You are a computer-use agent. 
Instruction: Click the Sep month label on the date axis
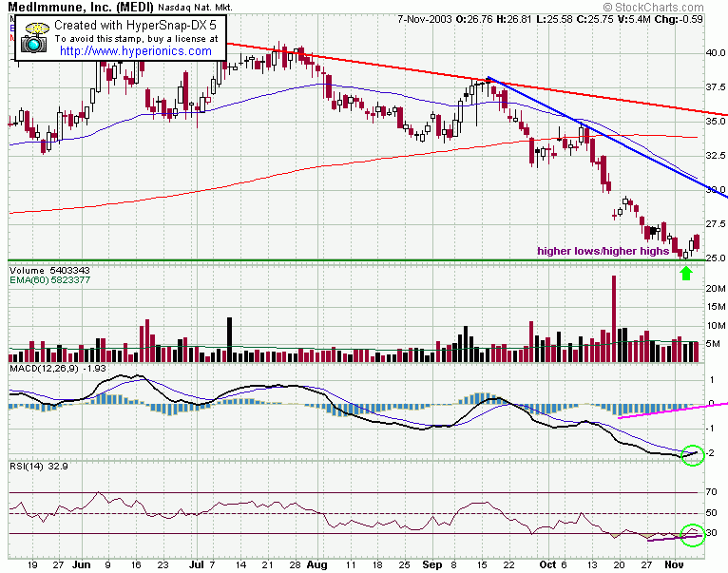432,564
